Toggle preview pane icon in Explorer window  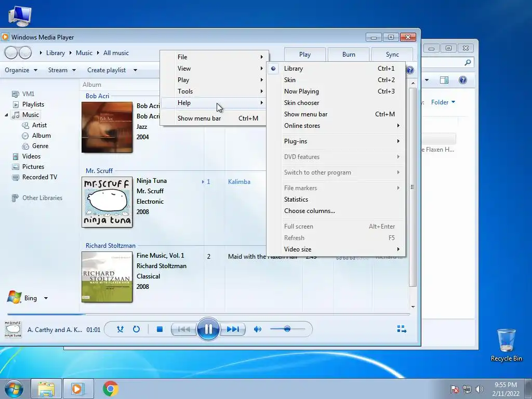[444, 80]
